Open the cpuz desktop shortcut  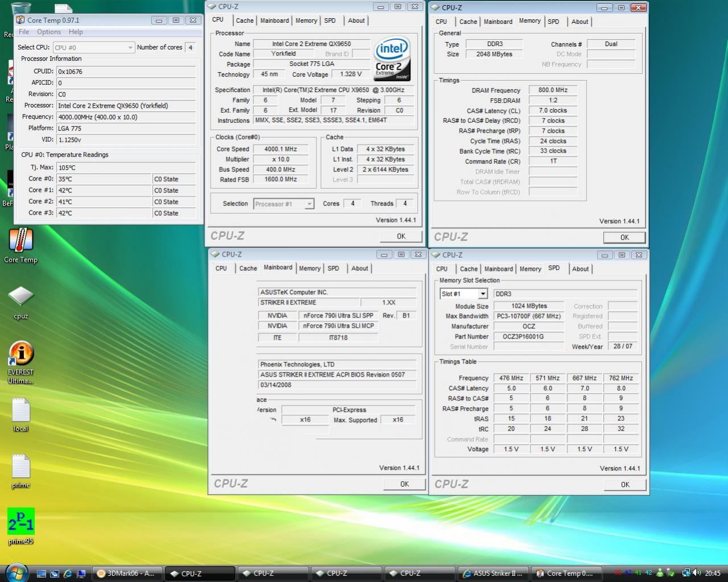click(x=21, y=302)
